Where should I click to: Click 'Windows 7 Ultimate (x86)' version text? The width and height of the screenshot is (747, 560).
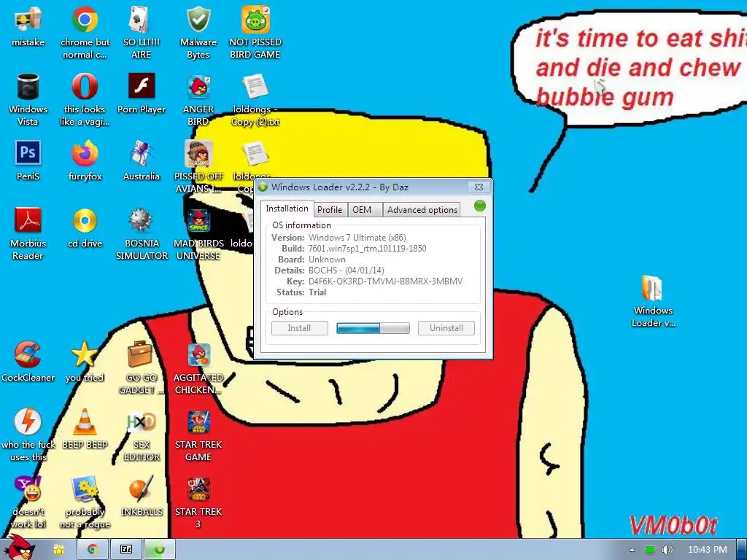357,238
